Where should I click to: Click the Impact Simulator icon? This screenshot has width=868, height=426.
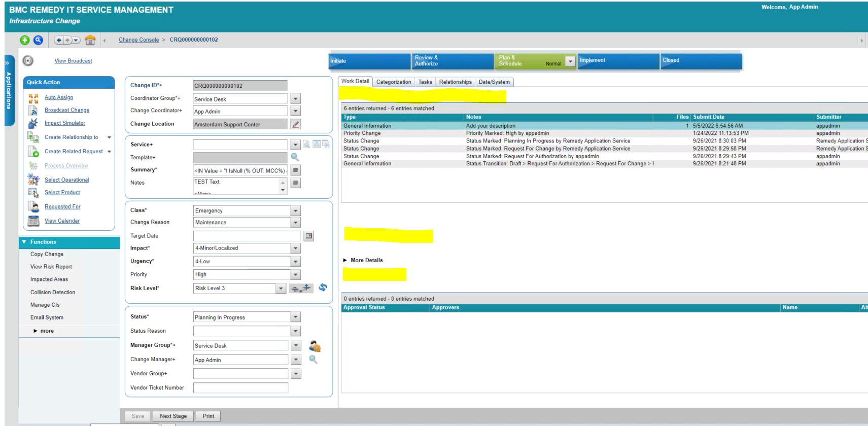pos(33,123)
